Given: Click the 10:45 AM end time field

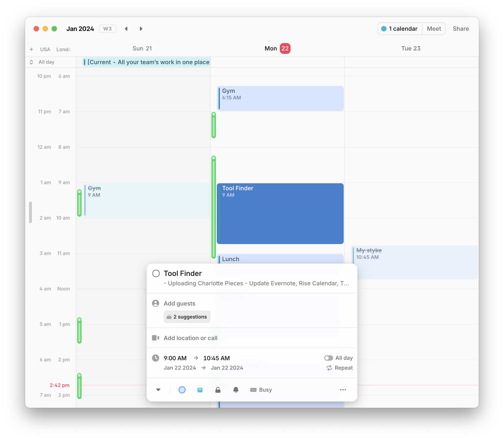Looking at the screenshot, I should point(216,358).
